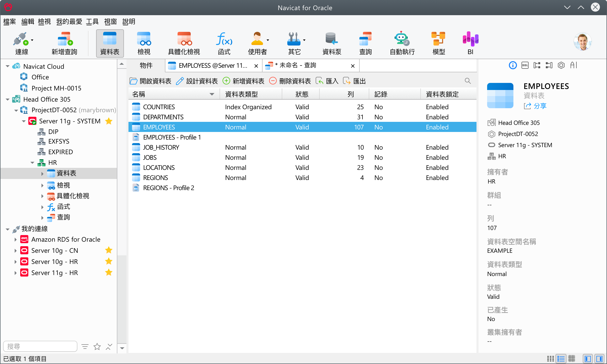
Task: Select the EMPLOYEES - Profile 1 item
Action: coord(302,137)
